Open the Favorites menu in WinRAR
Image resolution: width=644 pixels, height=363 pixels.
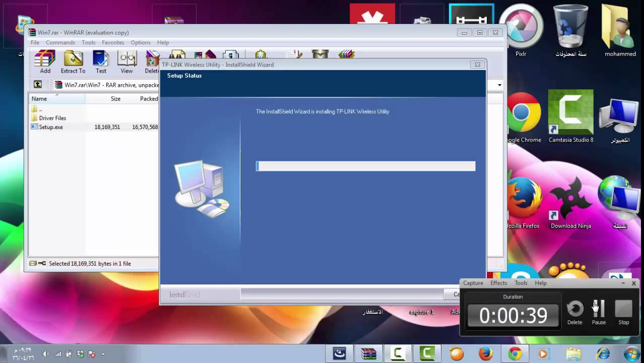[113, 42]
